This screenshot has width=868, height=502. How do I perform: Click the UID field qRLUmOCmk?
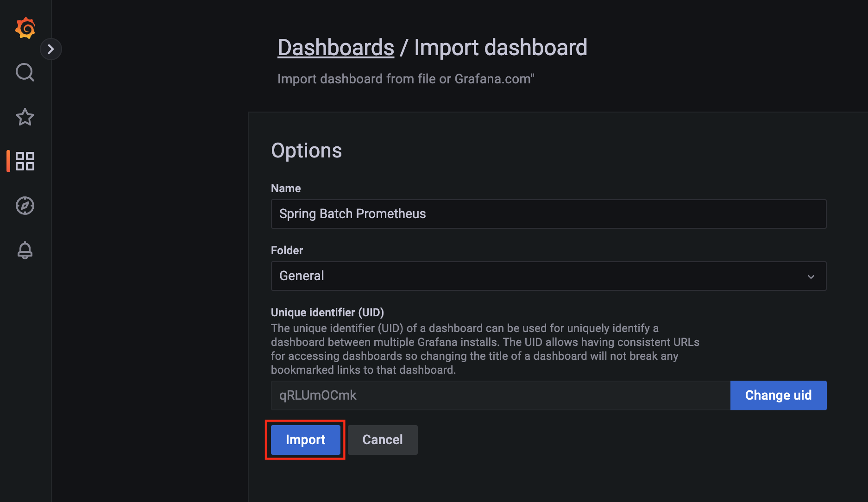pyautogui.click(x=500, y=395)
